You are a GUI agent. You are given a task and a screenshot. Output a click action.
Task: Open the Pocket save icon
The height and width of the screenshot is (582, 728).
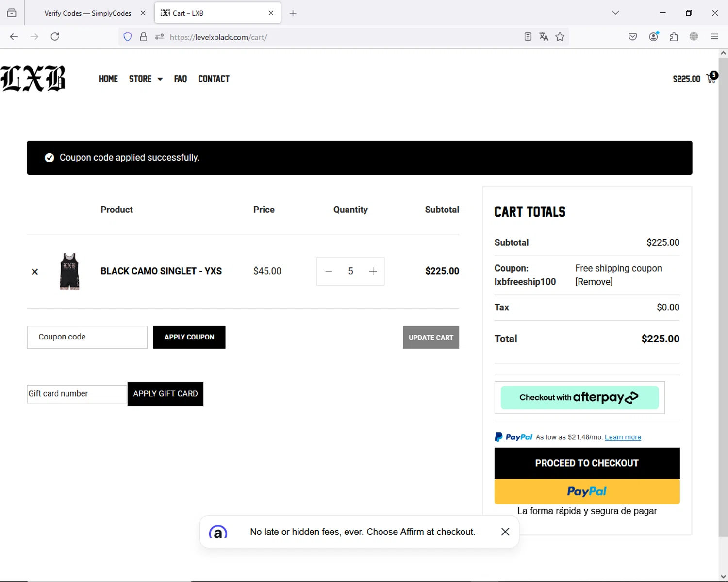[633, 37]
